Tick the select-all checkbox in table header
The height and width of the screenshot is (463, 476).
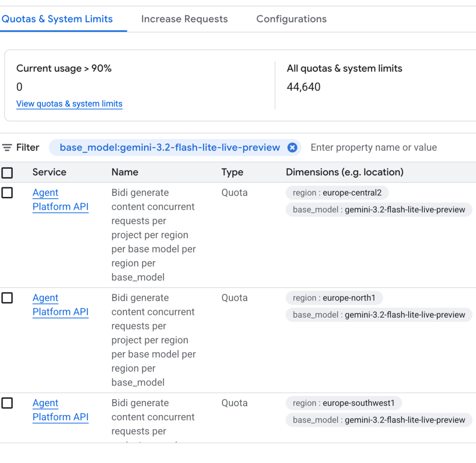pos(7,173)
